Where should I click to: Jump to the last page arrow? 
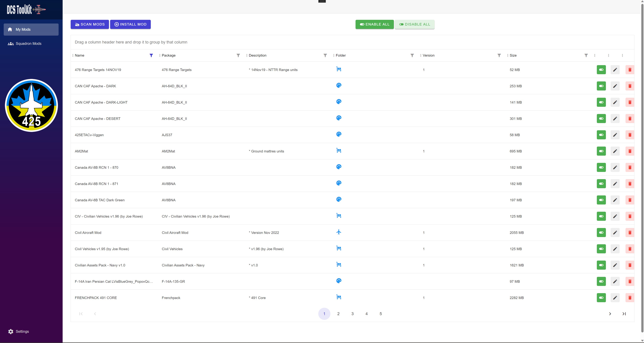pyautogui.click(x=624, y=314)
